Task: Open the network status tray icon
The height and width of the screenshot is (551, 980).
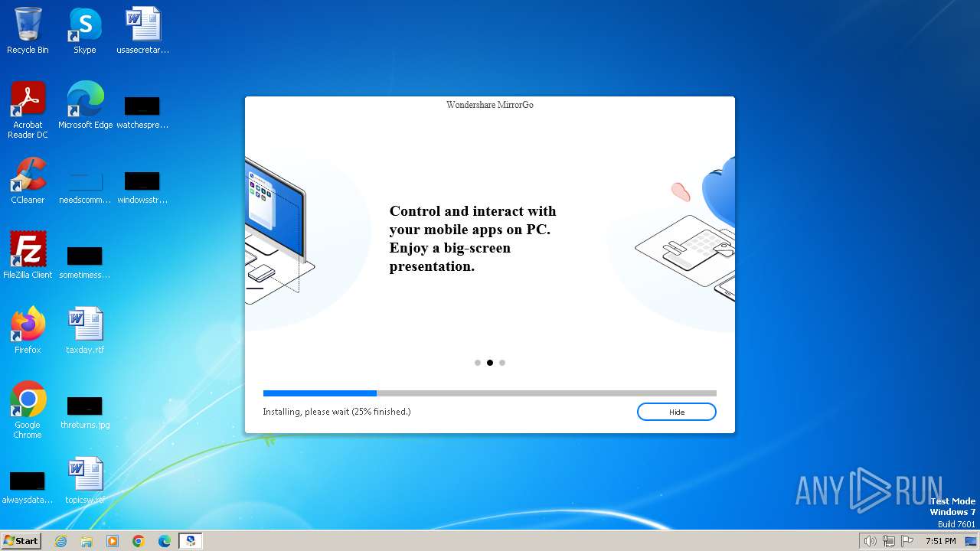Action: click(889, 541)
